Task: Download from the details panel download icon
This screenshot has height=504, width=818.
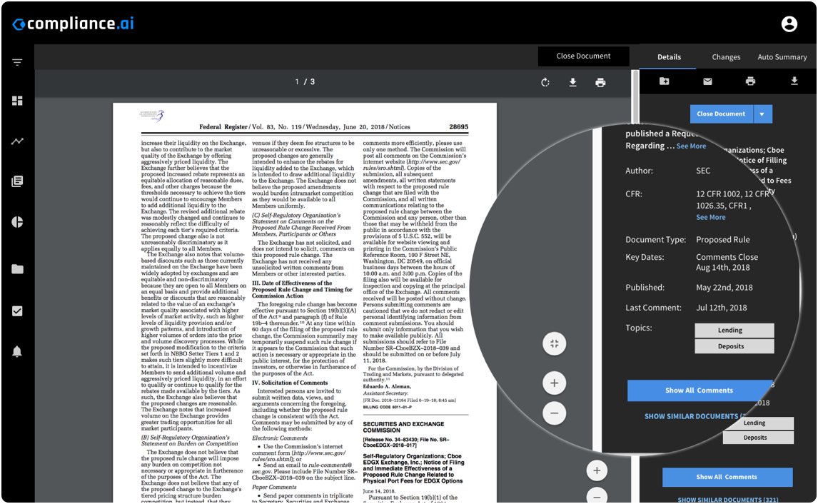Action: pyautogui.click(x=794, y=81)
